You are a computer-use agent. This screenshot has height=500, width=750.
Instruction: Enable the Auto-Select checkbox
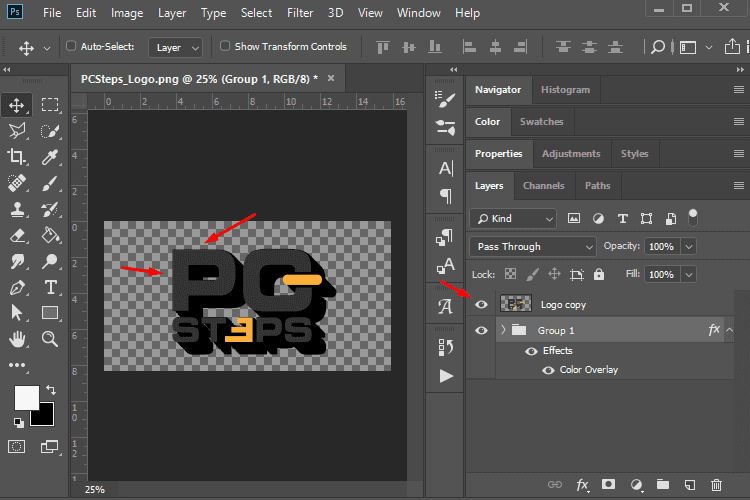tap(71, 46)
